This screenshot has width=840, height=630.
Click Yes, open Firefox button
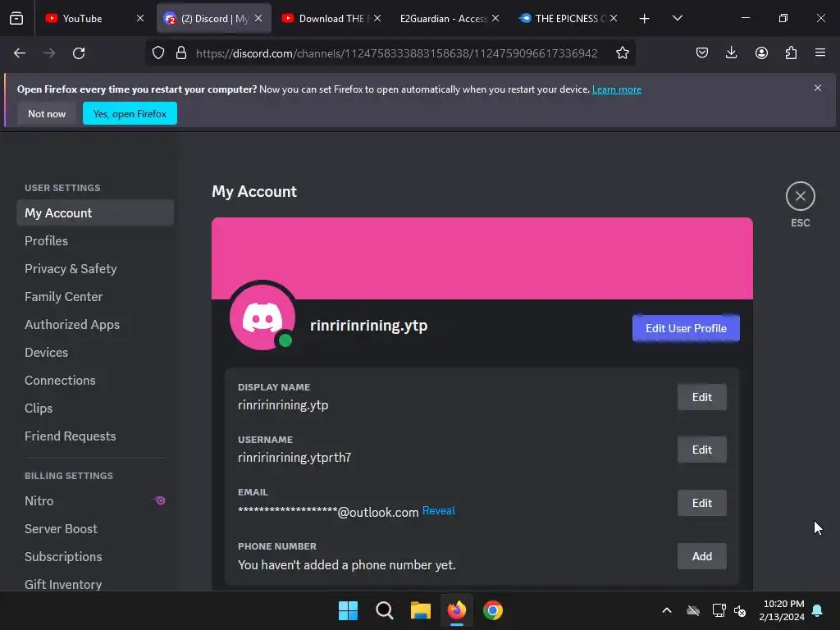130,113
